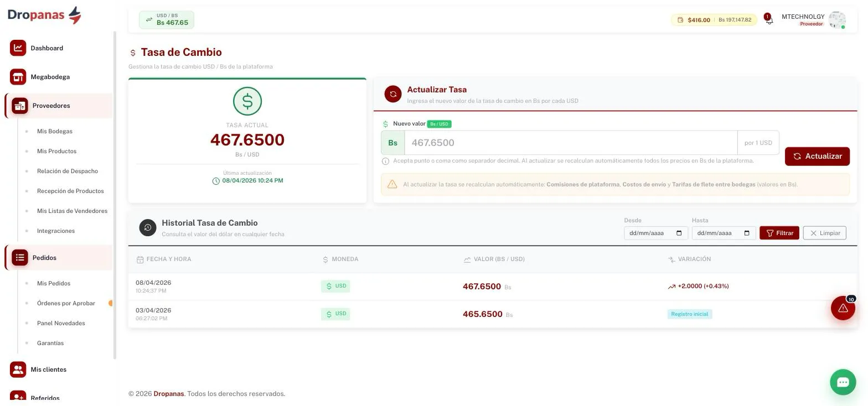This screenshot has height=406, width=868.
Task: Open Garantías menu item
Action: [50, 343]
